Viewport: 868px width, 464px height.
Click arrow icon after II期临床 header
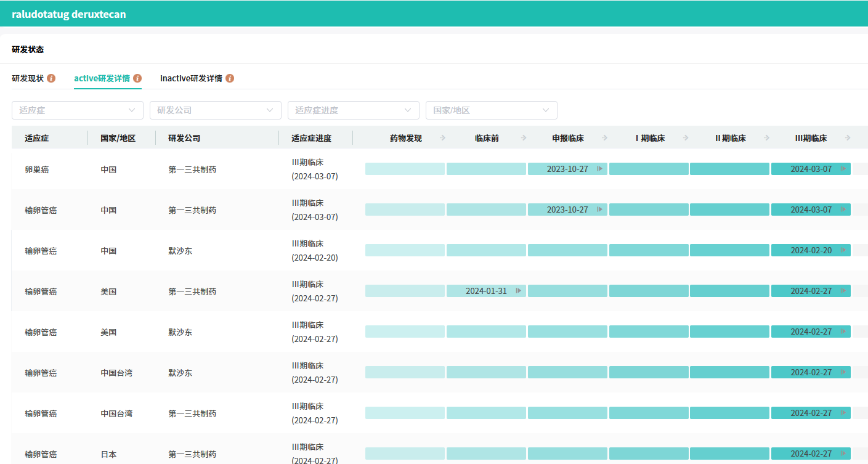click(x=766, y=138)
